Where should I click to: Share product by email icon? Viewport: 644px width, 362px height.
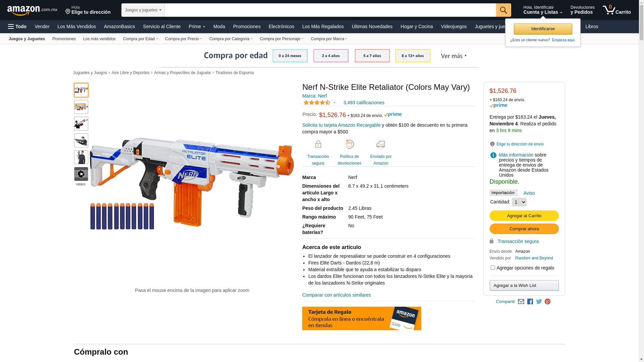click(521, 302)
